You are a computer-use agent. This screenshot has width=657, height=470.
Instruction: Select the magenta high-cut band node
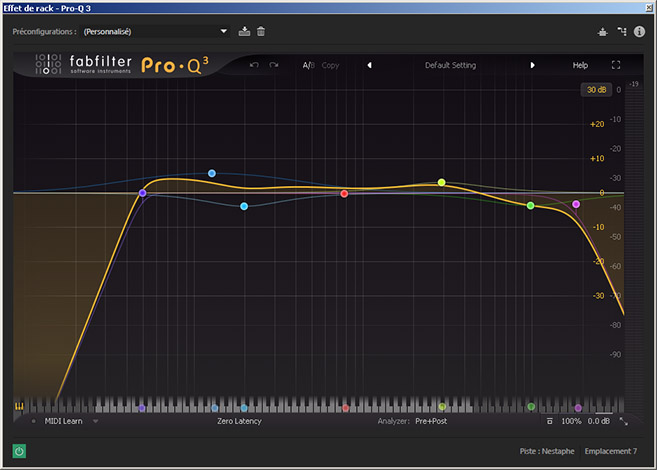click(x=576, y=204)
